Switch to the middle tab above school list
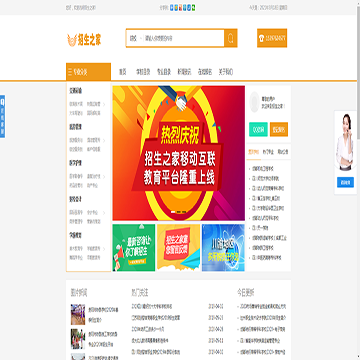The height and width of the screenshot is (360, 360). (268, 152)
